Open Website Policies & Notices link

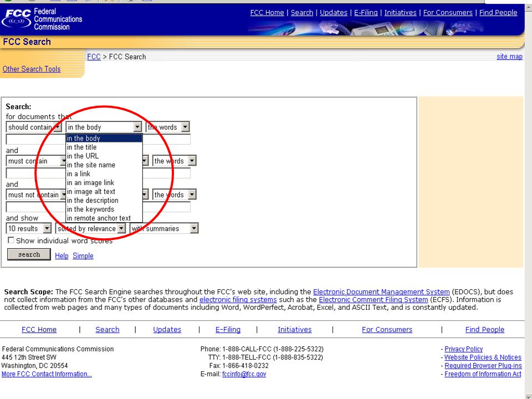click(x=483, y=357)
